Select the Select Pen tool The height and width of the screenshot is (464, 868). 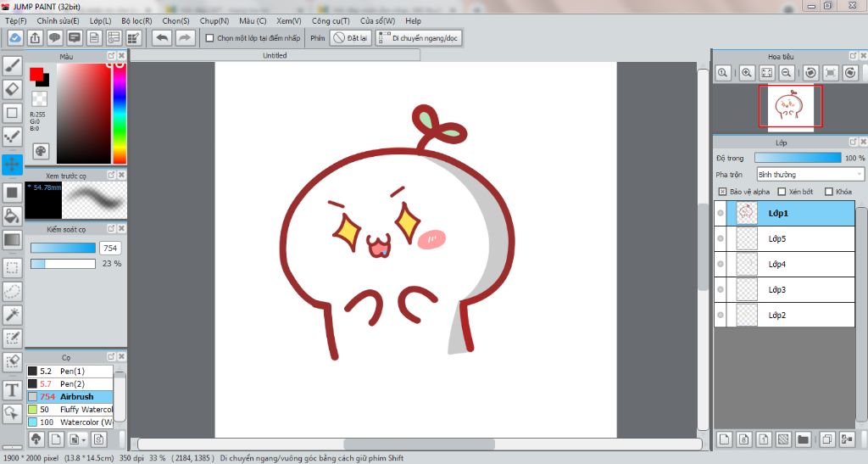12,338
